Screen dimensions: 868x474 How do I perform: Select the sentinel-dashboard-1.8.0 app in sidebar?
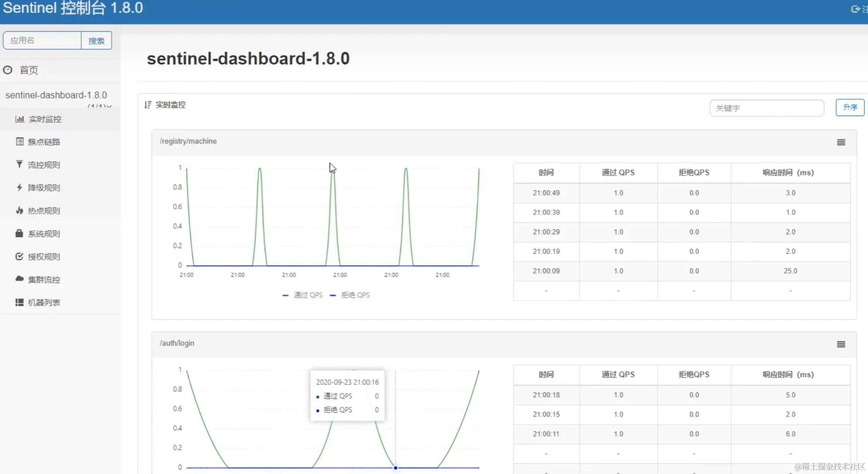click(x=56, y=95)
